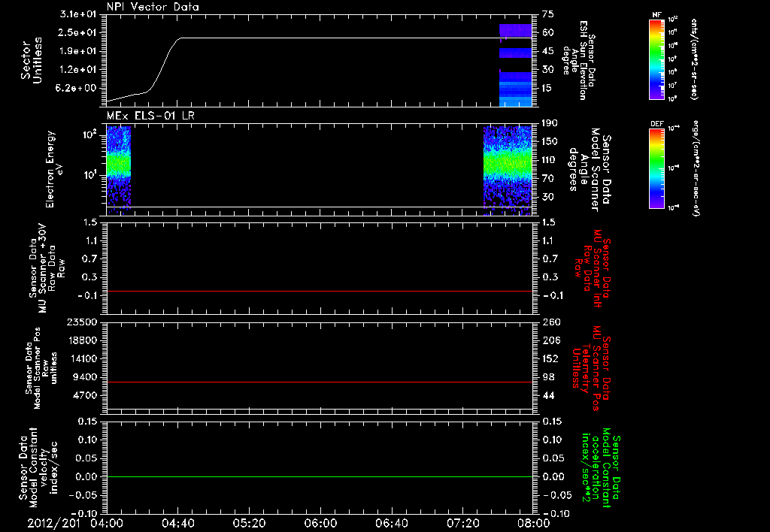Click the 110 scanner angle tick label
770x532 pixels.
(x=550, y=160)
